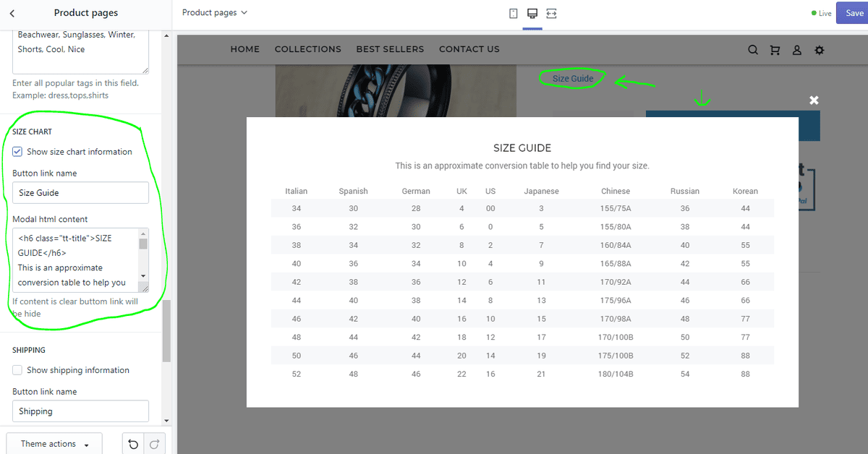This screenshot has width=868, height=454.
Task: Undo the last theme change
Action: pyautogui.click(x=133, y=445)
